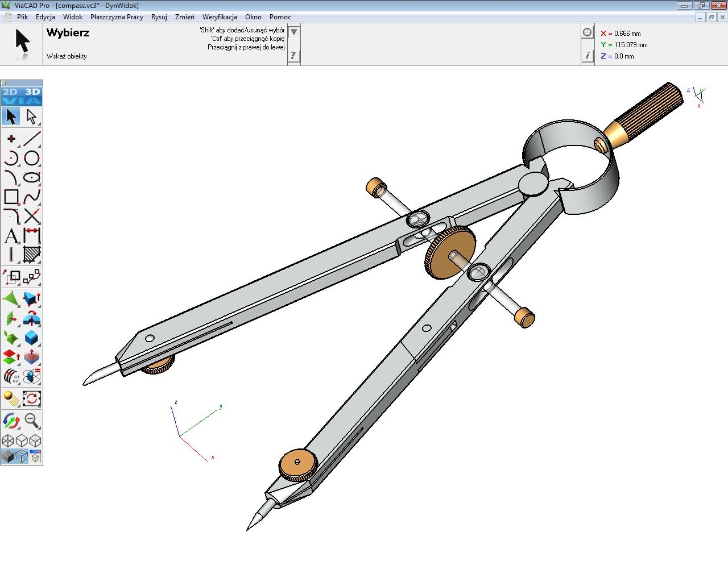Viewport: 728px width, 582px height.
Task: Select the Dimension tool
Action: point(32,234)
